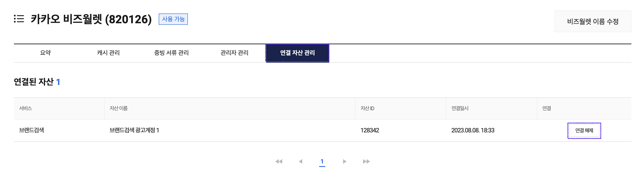Select the 연결 자산 관리 tab

point(297,53)
